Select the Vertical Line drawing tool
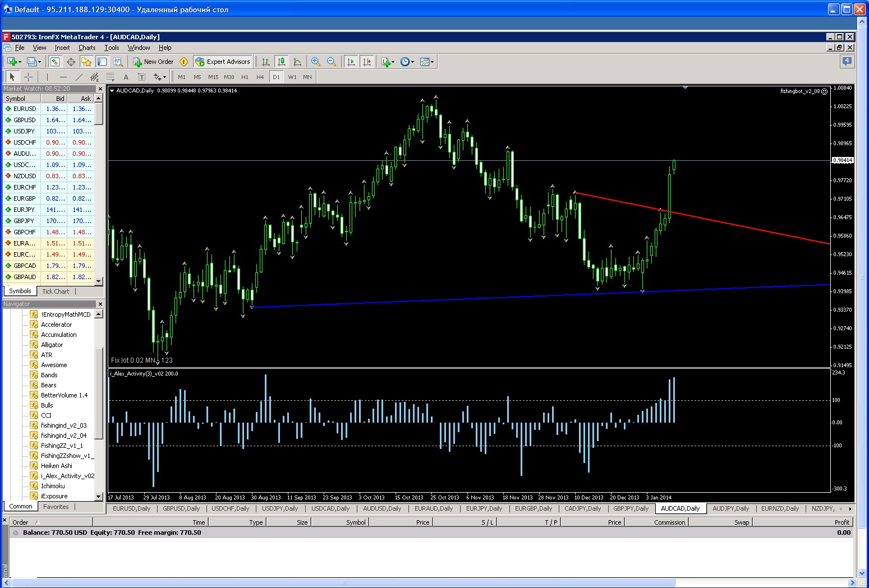 pyautogui.click(x=48, y=77)
